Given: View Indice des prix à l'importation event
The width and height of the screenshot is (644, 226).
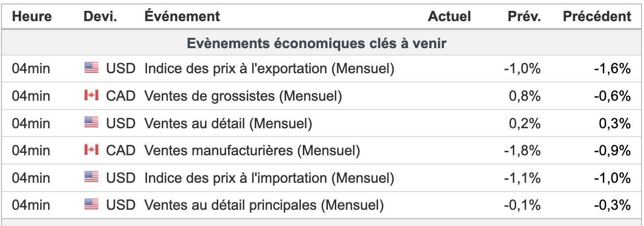Looking at the screenshot, I should point(269,177).
